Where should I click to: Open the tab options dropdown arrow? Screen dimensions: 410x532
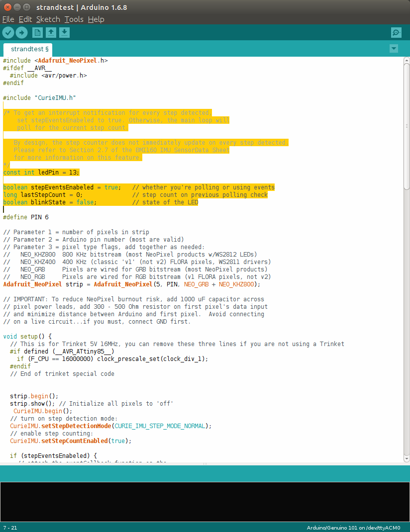(394, 49)
